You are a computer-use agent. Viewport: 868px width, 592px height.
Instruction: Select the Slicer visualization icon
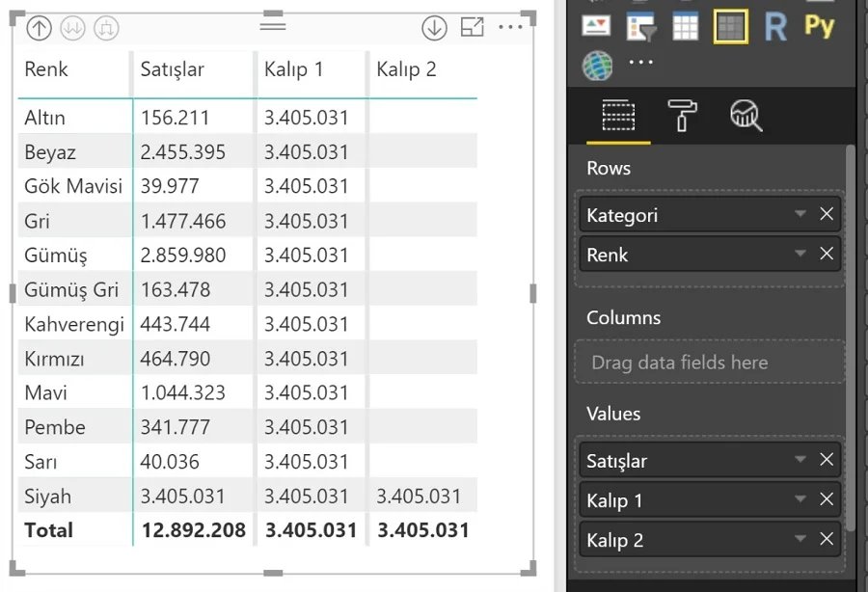point(640,27)
